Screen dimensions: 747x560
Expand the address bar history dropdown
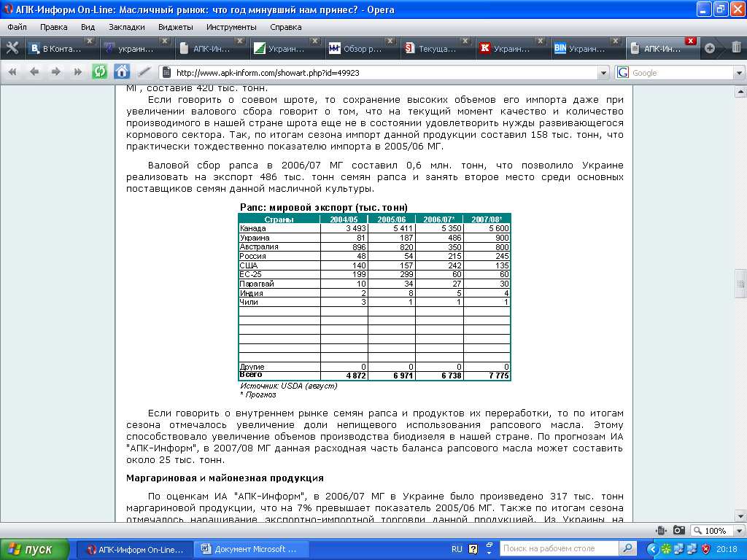click(603, 73)
